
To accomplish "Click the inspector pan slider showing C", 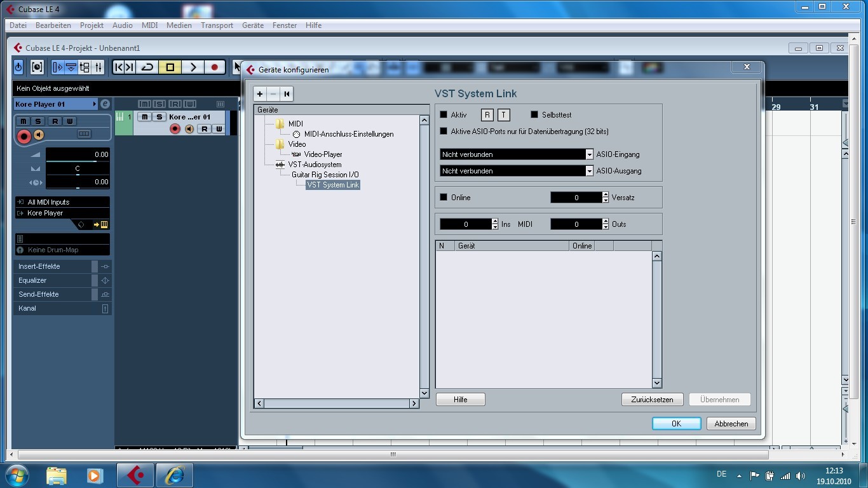I will tap(78, 168).
